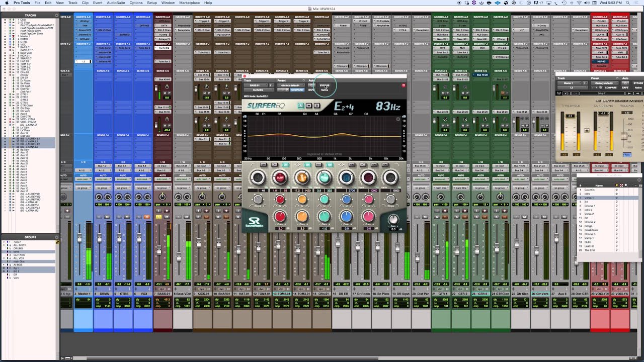This screenshot has height=362, width=644.
Task: Open the Setup menu
Action: tap(152, 3)
